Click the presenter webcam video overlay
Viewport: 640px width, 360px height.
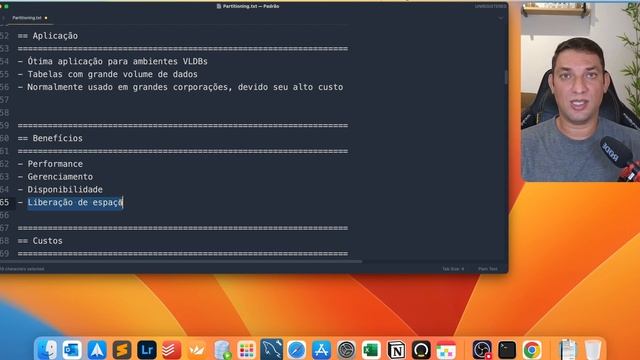click(x=580, y=91)
